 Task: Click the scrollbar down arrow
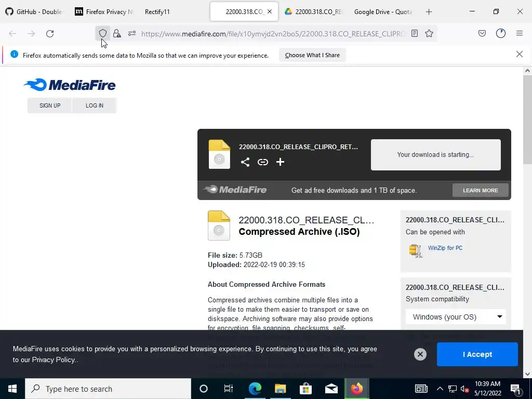coord(527,374)
